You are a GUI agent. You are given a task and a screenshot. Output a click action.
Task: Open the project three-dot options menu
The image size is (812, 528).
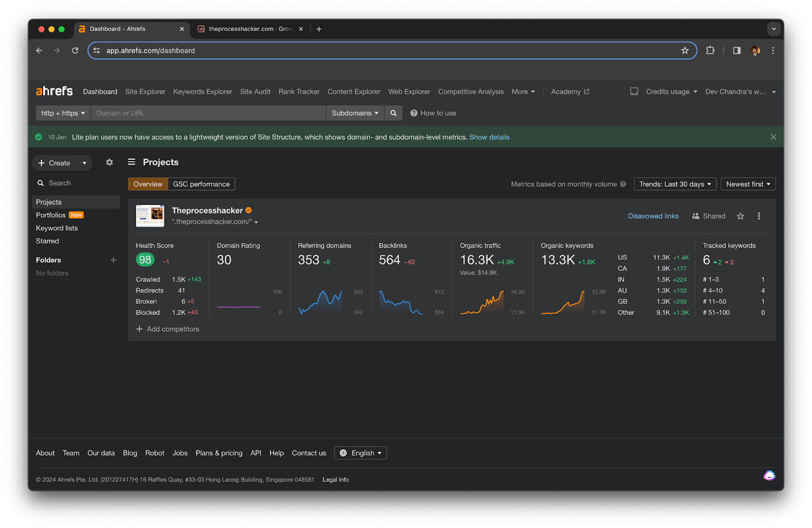[759, 216]
